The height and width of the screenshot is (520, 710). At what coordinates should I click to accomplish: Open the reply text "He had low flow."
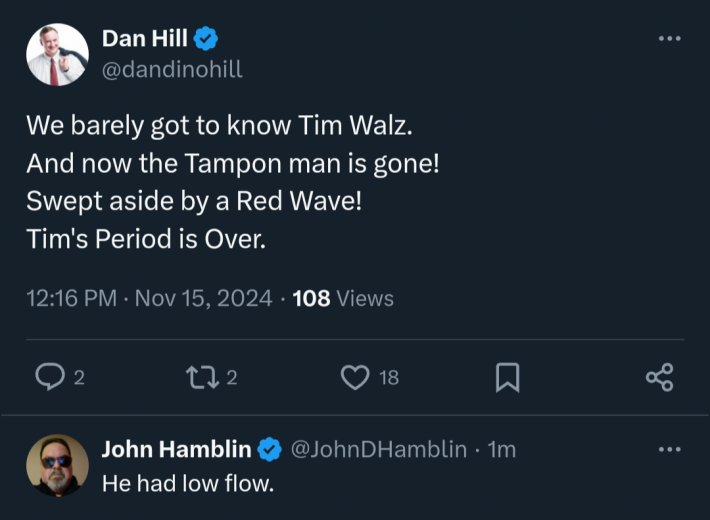click(188, 483)
